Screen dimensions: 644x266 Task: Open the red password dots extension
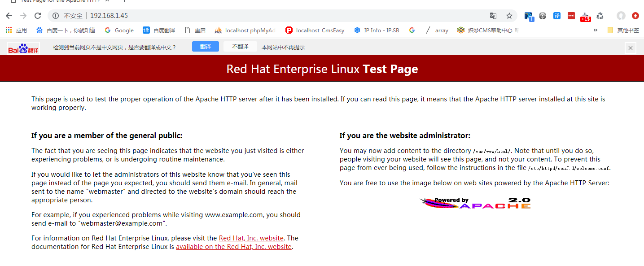coord(571,16)
